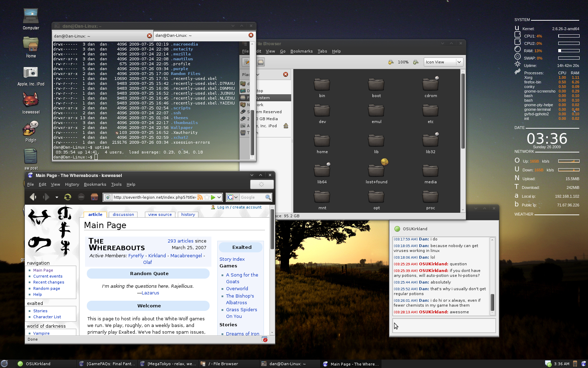Click the RSS feed icon in address bar
The width and height of the screenshot is (588, 368).
point(200,197)
